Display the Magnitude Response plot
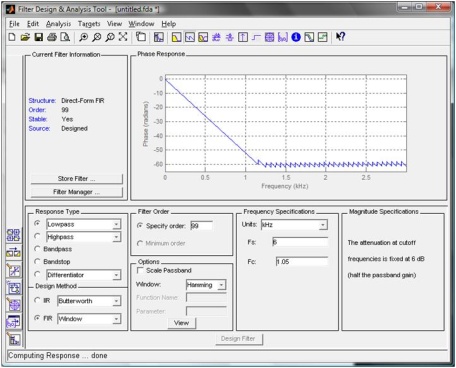 pos(176,37)
